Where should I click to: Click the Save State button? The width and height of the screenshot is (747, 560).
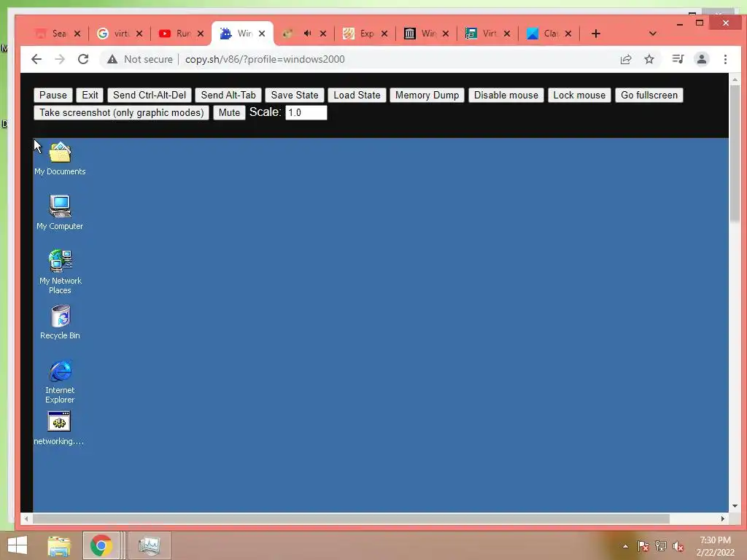pos(295,95)
